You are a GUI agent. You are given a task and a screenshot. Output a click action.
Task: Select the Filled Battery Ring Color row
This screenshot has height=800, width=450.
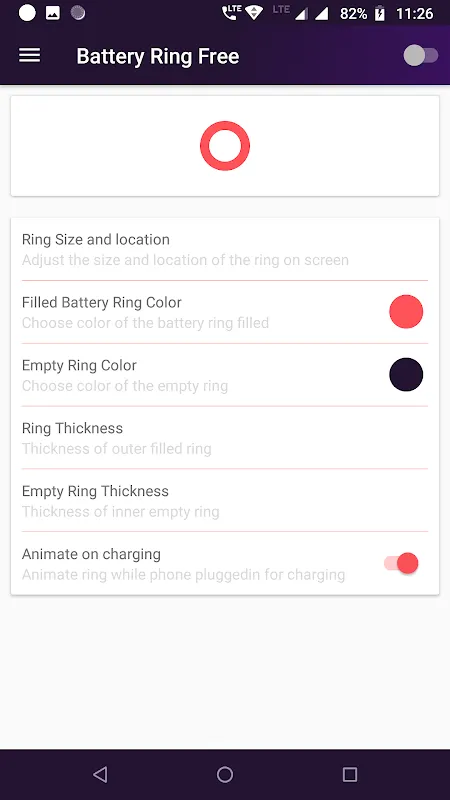[x=225, y=312]
